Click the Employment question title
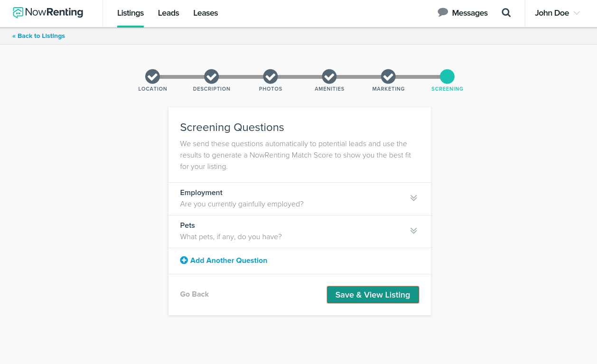This screenshot has width=597, height=364. (x=201, y=193)
